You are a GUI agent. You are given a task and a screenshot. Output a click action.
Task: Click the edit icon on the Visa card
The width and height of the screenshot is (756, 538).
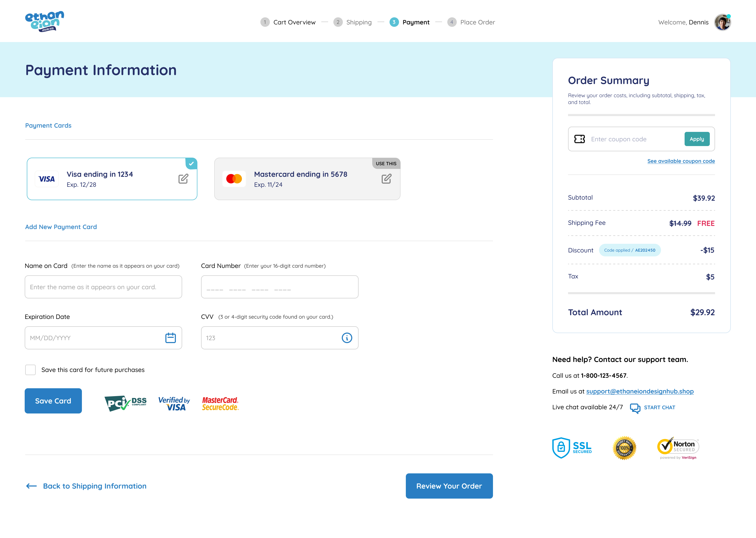[x=183, y=179]
